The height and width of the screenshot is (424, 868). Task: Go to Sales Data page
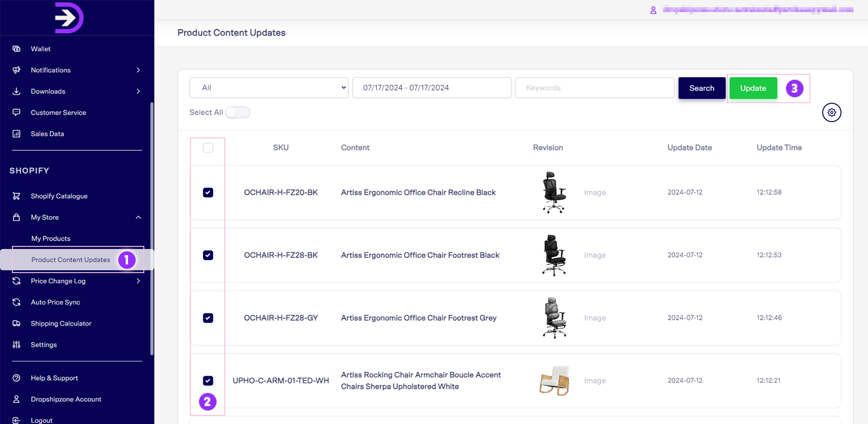point(47,134)
